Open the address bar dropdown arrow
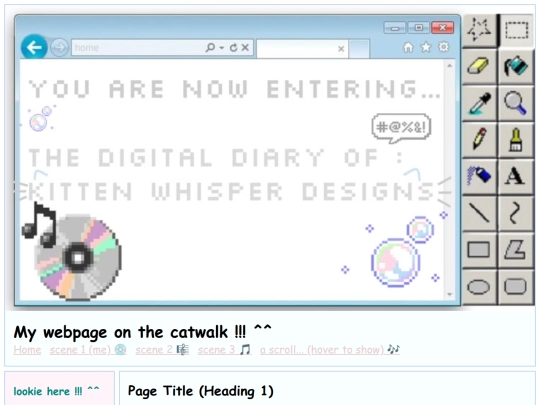Screen dimensions: 540x405 tap(222, 48)
